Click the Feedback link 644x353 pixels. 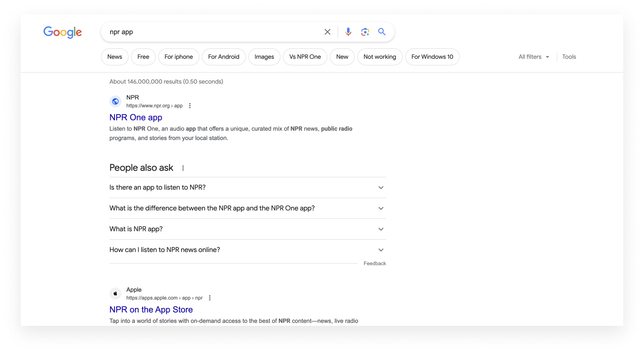(x=375, y=263)
